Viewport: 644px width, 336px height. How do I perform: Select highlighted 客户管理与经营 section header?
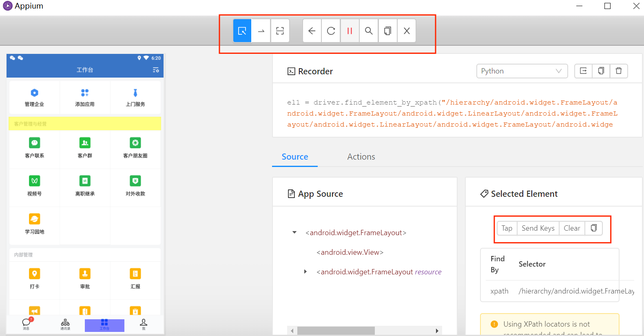pyautogui.click(x=85, y=124)
